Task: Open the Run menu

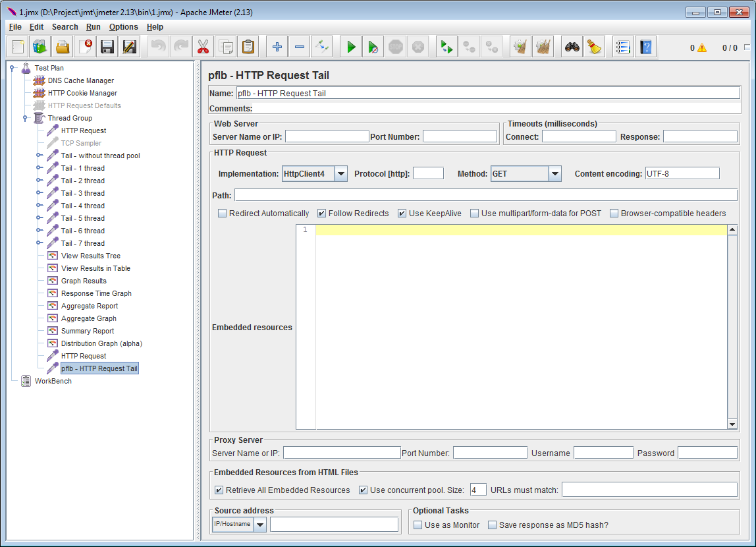Action: (93, 27)
